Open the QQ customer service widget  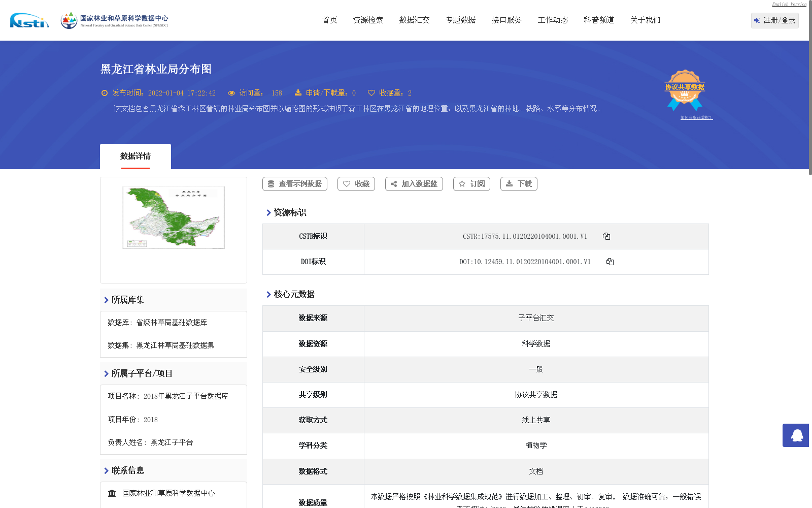[796, 435]
